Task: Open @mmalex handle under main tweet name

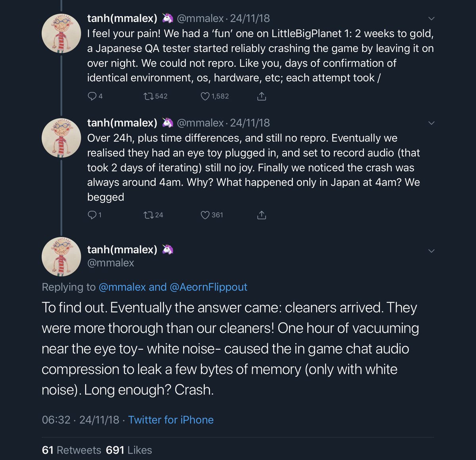Action: pos(111,263)
